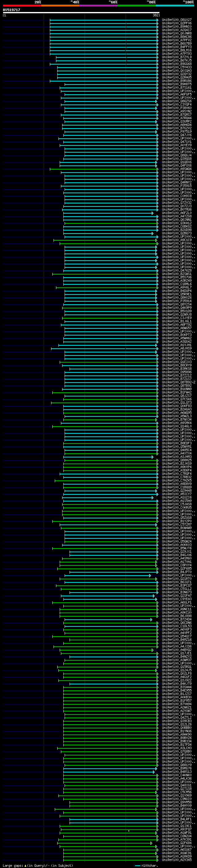Select hit label UniRef100_B8EDF3

pyautogui.click(x=177, y=443)
